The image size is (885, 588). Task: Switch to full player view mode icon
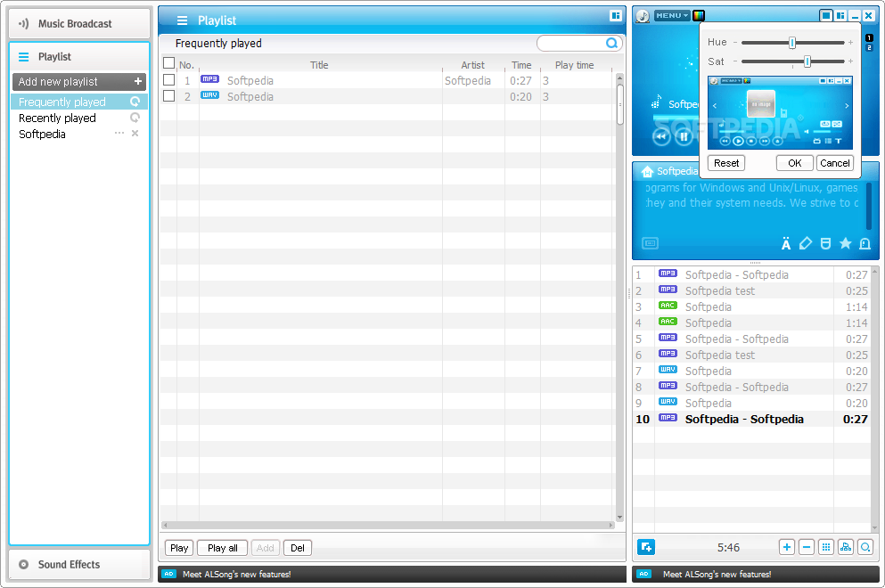point(826,16)
